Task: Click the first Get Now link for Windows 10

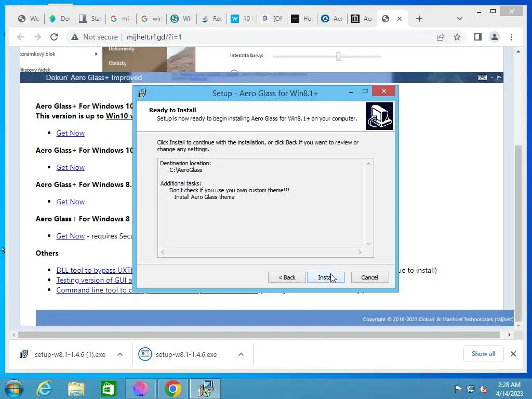Action: [70, 133]
